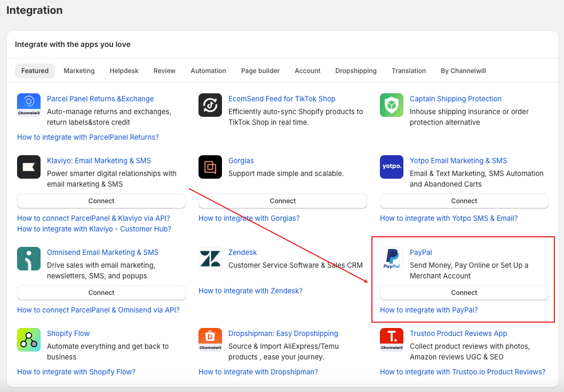This screenshot has height=392, width=564.
Task: Open the Trustoo Product Reviews App link
Action: point(458,333)
